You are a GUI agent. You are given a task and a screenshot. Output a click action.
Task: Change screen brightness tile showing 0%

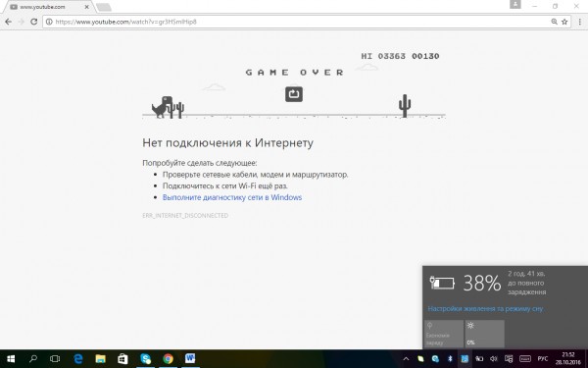(x=484, y=334)
